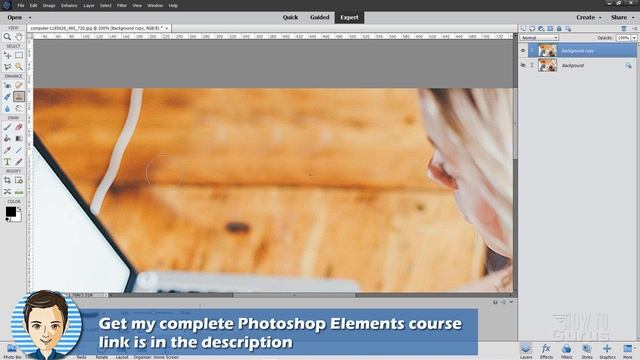Select the Smart Brush tool
This screenshot has height=360, width=640.
pos(7,97)
